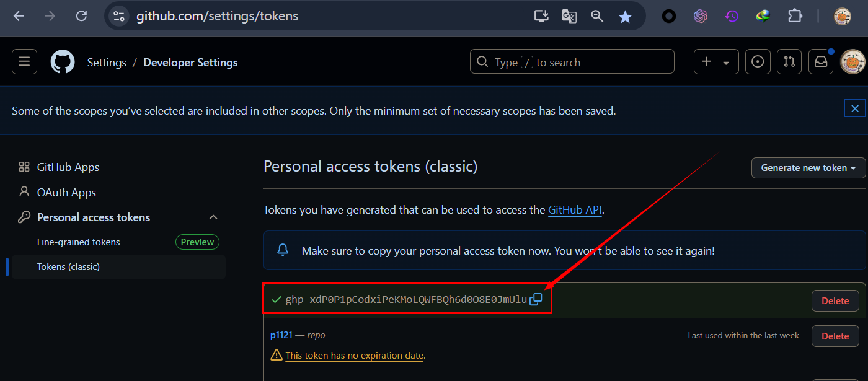
Task: Open the hamburger navigation menu
Action: [x=24, y=62]
